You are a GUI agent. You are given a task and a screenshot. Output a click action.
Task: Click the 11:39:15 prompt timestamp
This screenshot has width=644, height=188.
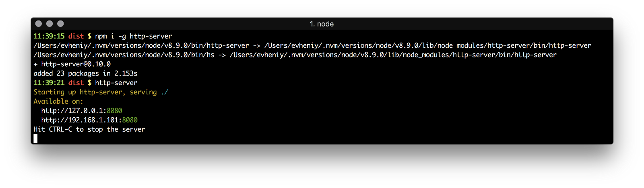click(x=49, y=36)
